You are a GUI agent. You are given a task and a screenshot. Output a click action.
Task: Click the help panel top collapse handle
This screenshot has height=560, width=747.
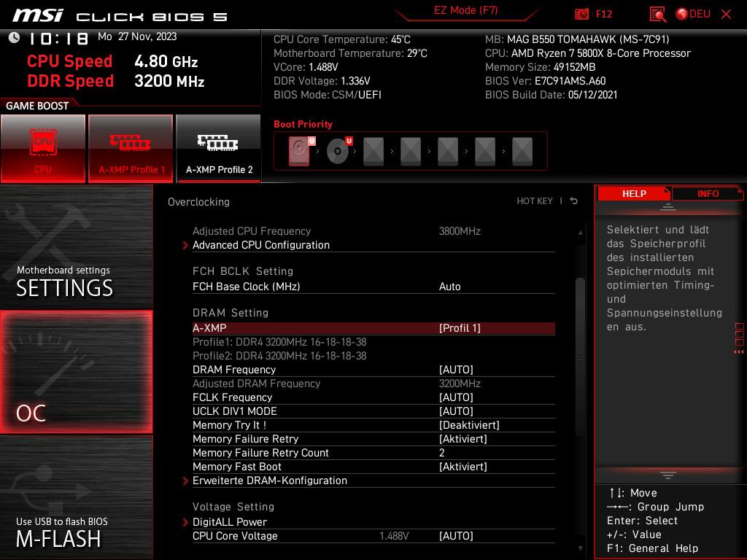pyautogui.click(x=668, y=207)
